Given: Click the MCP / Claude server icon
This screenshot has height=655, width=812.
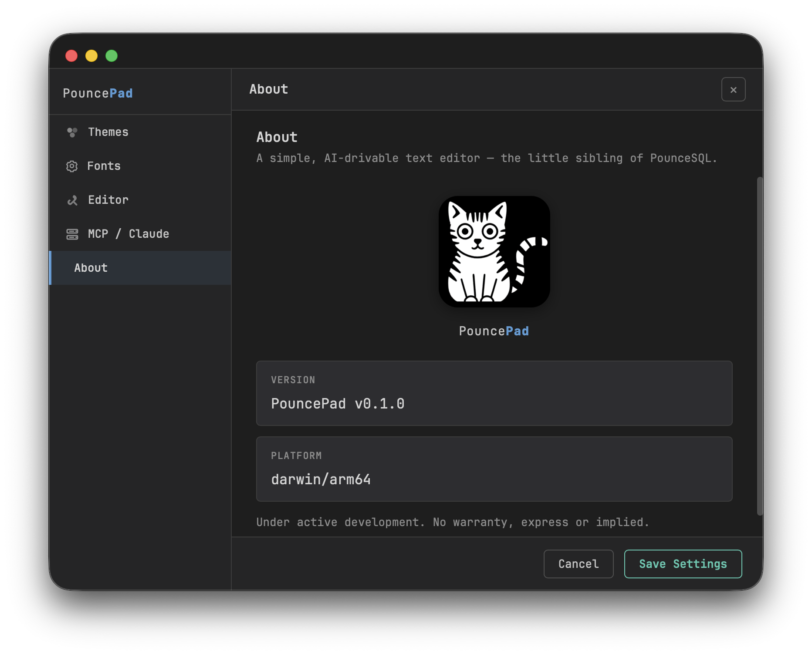Looking at the screenshot, I should pyautogui.click(x=72, y=234).
